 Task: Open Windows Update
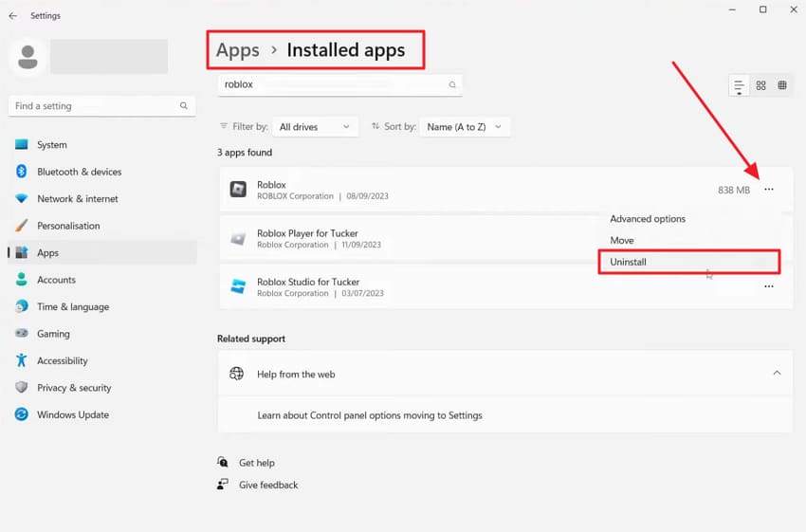101,414
